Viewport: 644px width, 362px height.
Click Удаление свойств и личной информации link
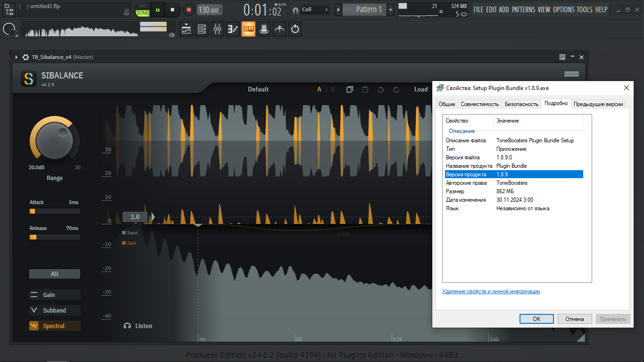(x=491, y=291)
